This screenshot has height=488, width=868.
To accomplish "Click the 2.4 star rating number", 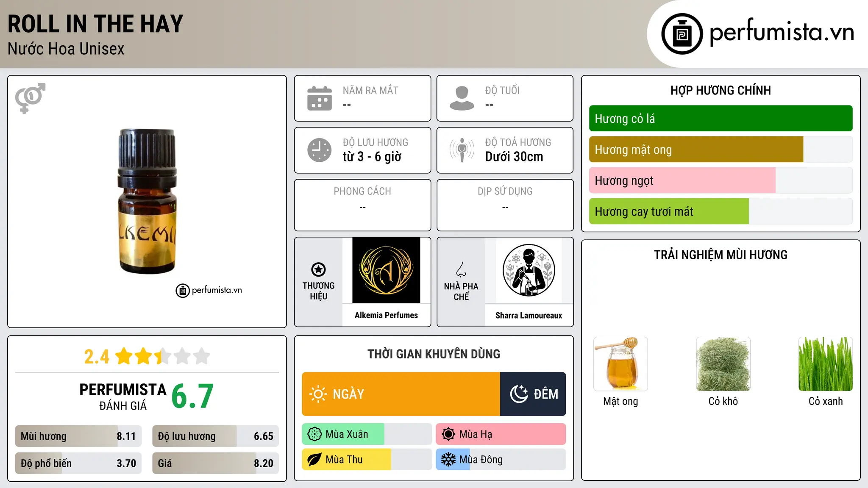I will tap(97, 357).
